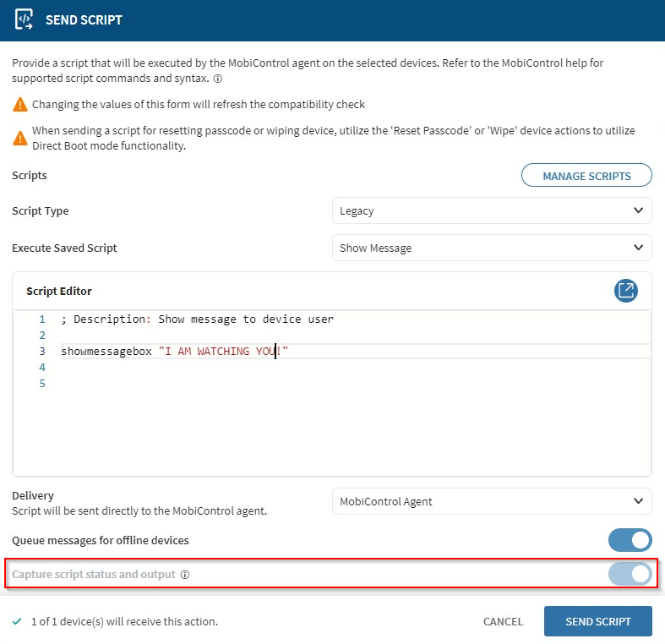Cancel the Send Script dialog

(503, 621)
